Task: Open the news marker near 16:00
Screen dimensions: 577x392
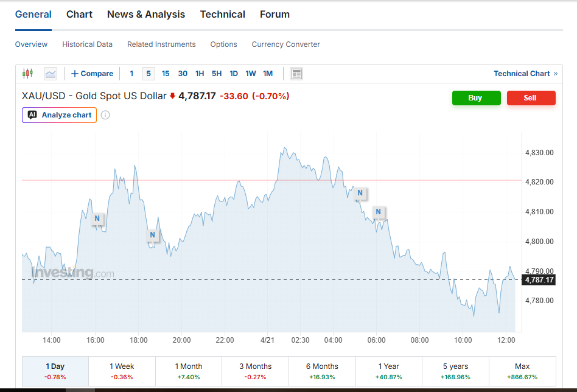Action: click(97, 219)
